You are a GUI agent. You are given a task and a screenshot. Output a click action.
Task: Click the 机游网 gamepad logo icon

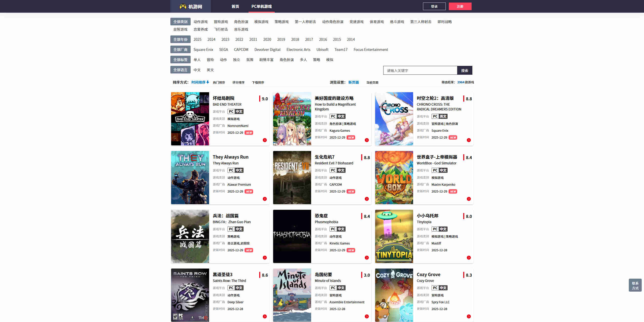point(183,6)
